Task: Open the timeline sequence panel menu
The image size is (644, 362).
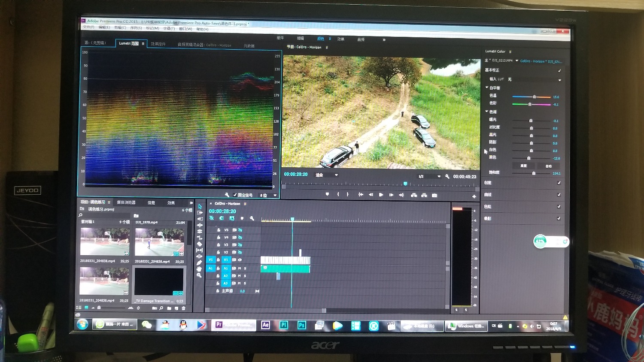Action: click(x=245, y=204)
